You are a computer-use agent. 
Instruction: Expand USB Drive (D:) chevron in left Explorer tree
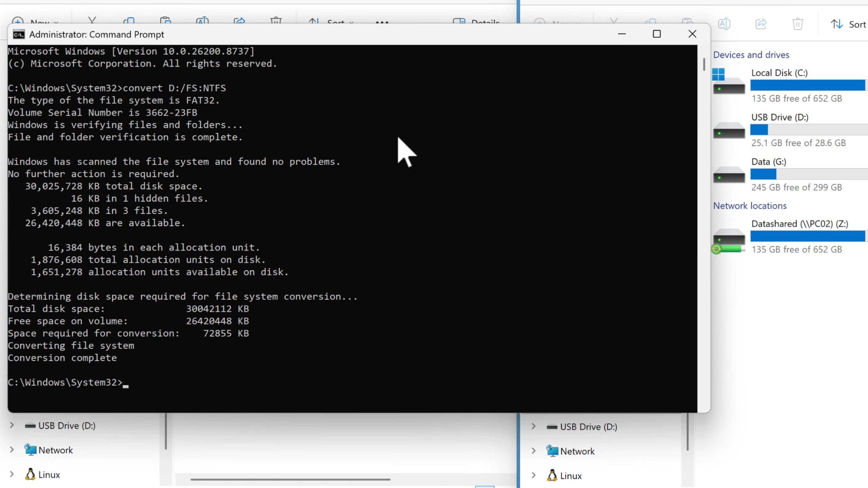pyautogui.click(x=12, y=425)
